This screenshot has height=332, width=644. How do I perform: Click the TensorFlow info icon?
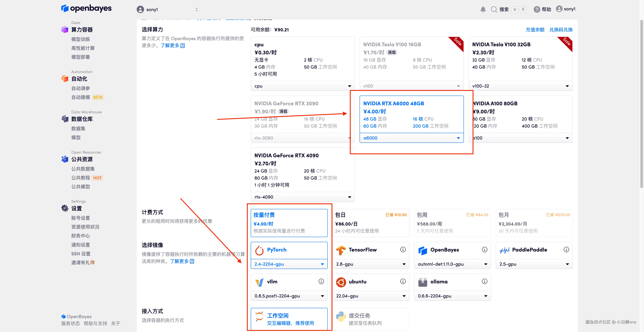click(x=403, y=250)
